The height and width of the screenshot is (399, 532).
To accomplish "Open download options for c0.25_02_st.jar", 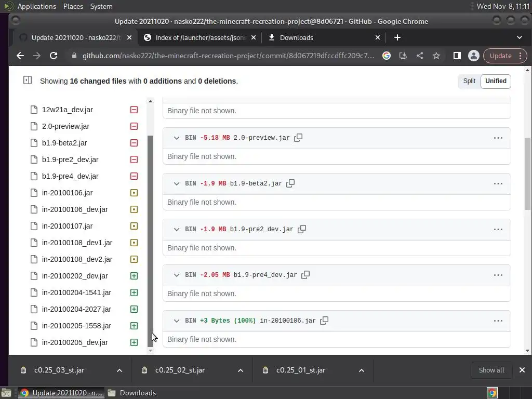I will point(241,370).
